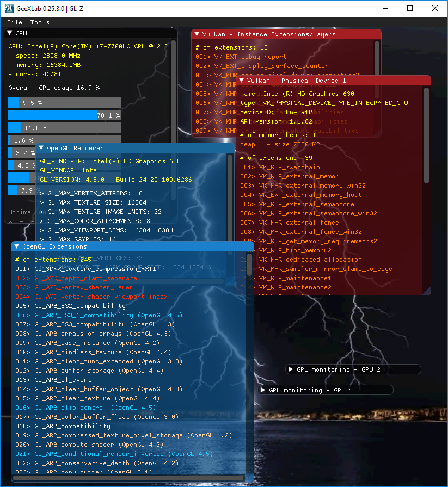Close the GeeXLab window

point(435,8)
